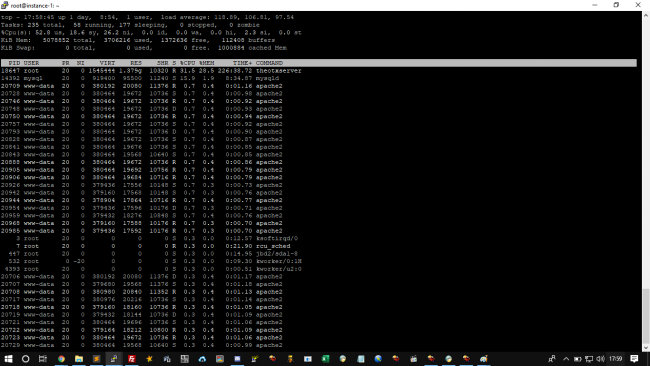Open the Action Center notifications icon
This screenshot has width=650, height=366.
634,359
